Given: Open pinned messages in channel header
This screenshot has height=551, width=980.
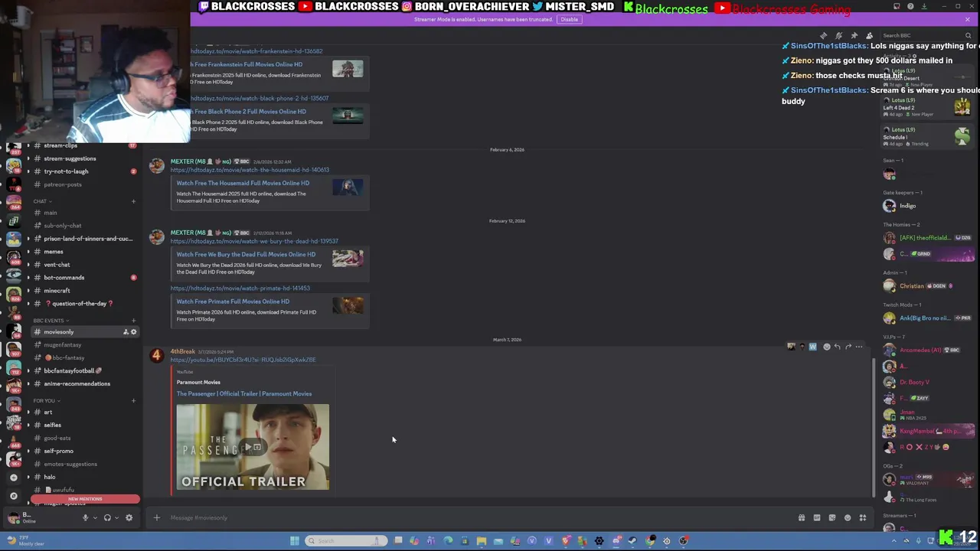Looking at the screenshot, I should [854, 35].
